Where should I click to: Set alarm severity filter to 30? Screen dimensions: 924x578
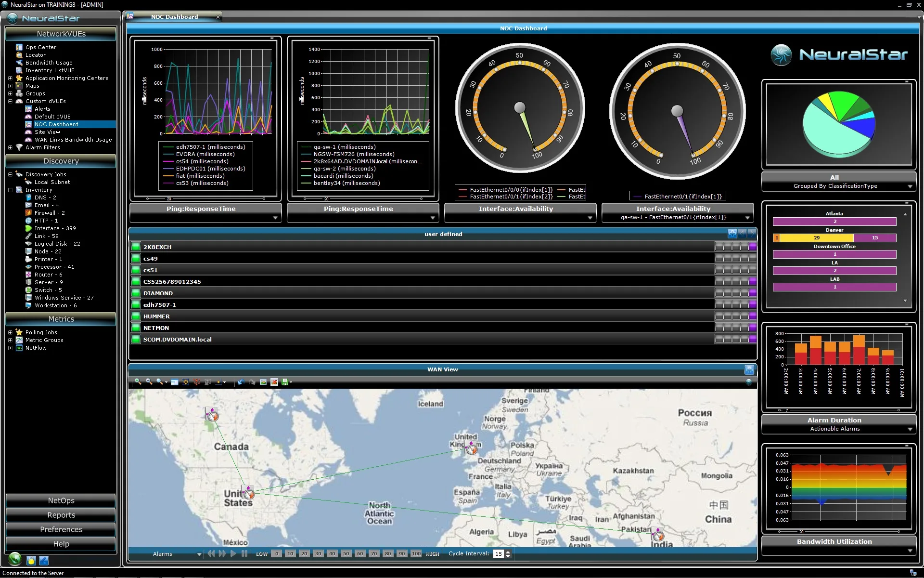click(318, 554)
